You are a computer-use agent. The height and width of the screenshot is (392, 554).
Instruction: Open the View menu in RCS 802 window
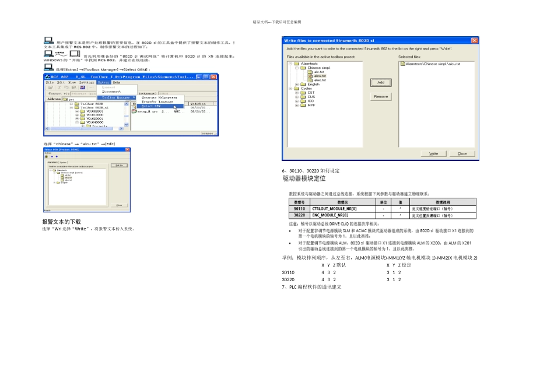pos(72,82)
